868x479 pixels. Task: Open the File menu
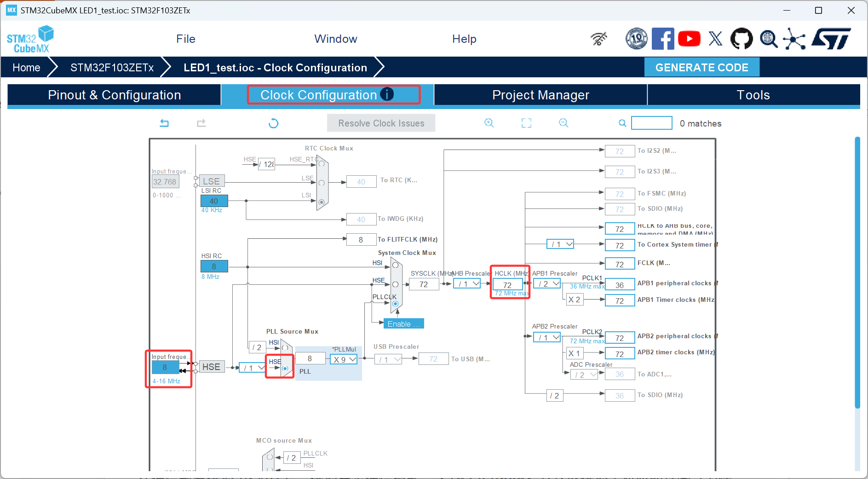(x=186, y=39)
